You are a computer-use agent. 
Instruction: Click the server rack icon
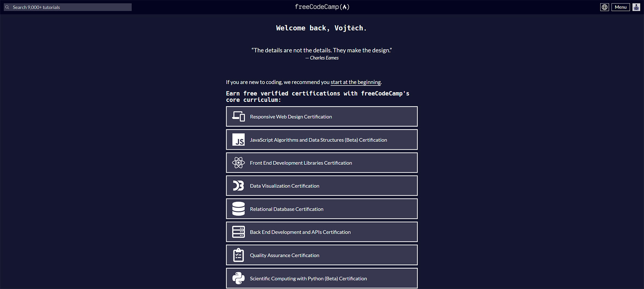(239, 232)
